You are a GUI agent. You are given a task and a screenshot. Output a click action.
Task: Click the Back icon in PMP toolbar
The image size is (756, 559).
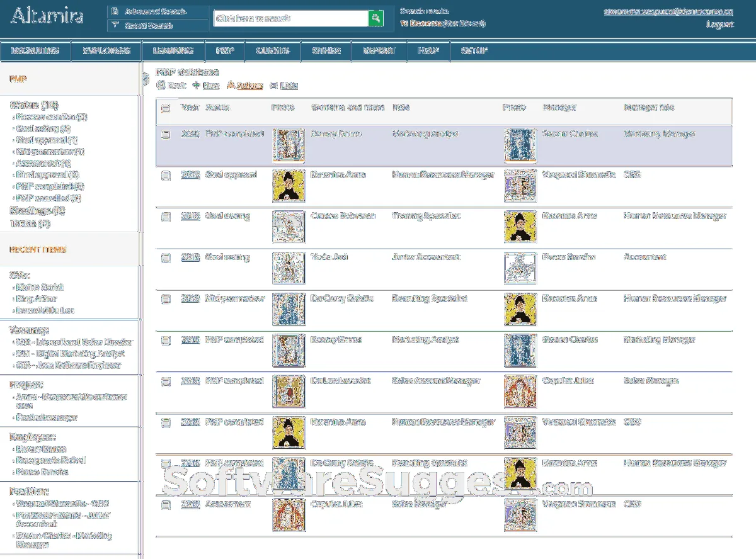click(161, 85)
